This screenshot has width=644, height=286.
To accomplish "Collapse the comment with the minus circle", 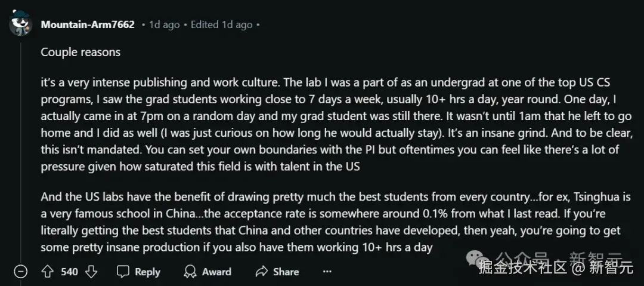I will (21, 272).
